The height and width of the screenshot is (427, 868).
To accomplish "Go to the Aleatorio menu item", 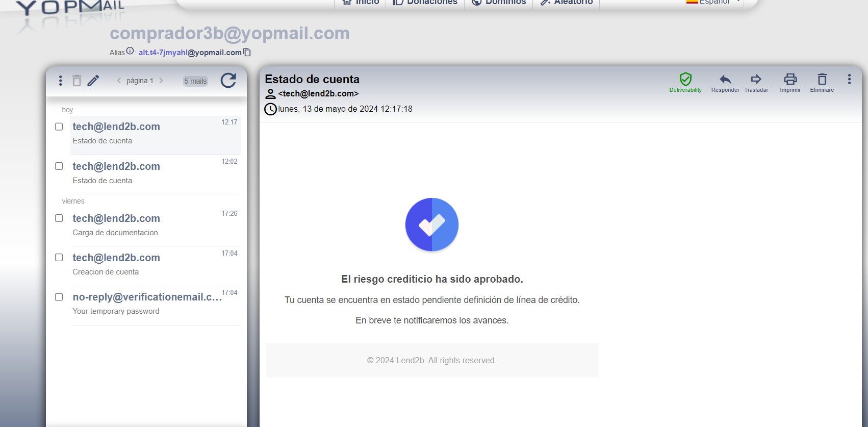I will (x=567, y=3).
